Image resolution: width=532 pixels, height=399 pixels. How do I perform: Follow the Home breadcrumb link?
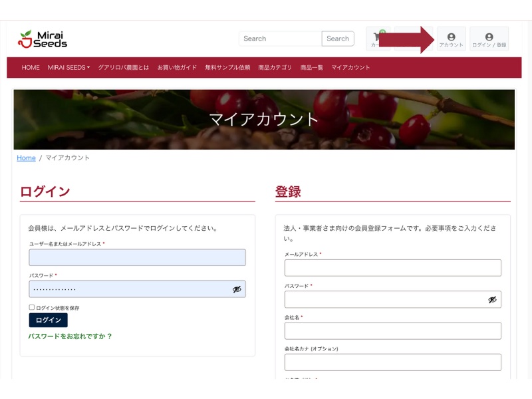(x=26, y=158)
